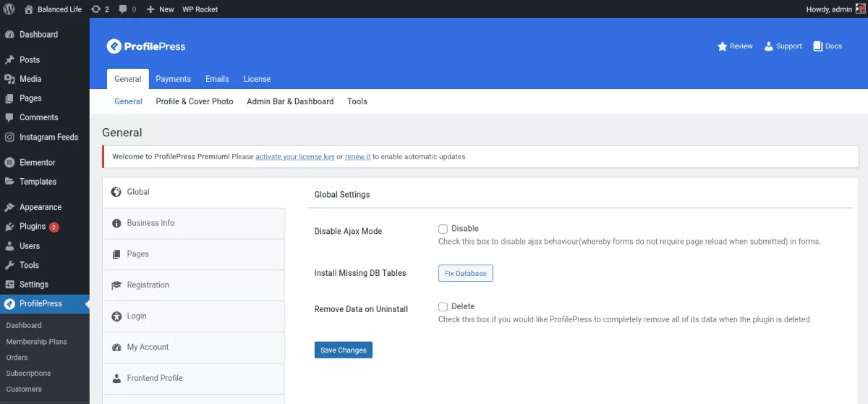Switch to the License tab

pos(257,79)
